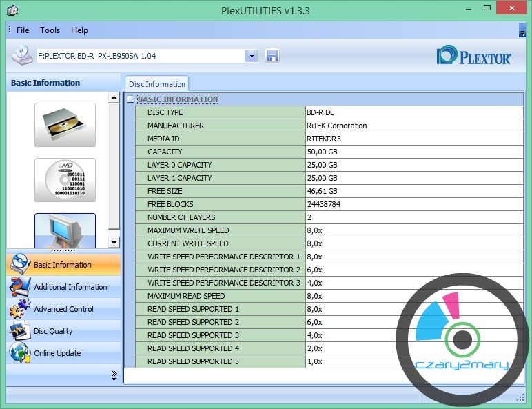
Task: Click the Basic Information navigation button
Action: coord(63,265)
